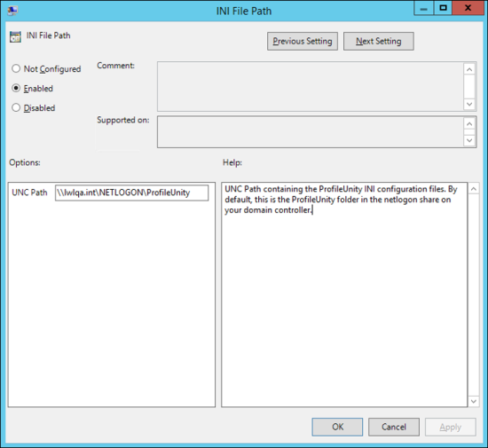Select the Not Configured radio button
The width and height of the screenshot is (488, 448).
pos(16,68)
